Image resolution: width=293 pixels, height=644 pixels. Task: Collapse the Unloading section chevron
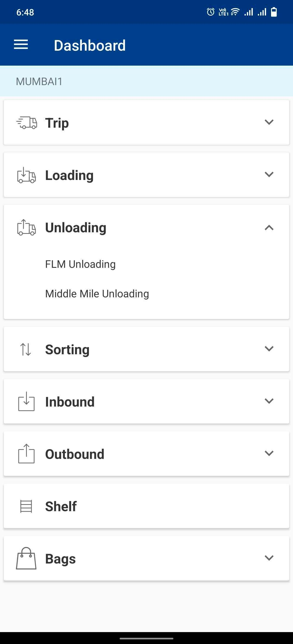[x=269, y=228]
